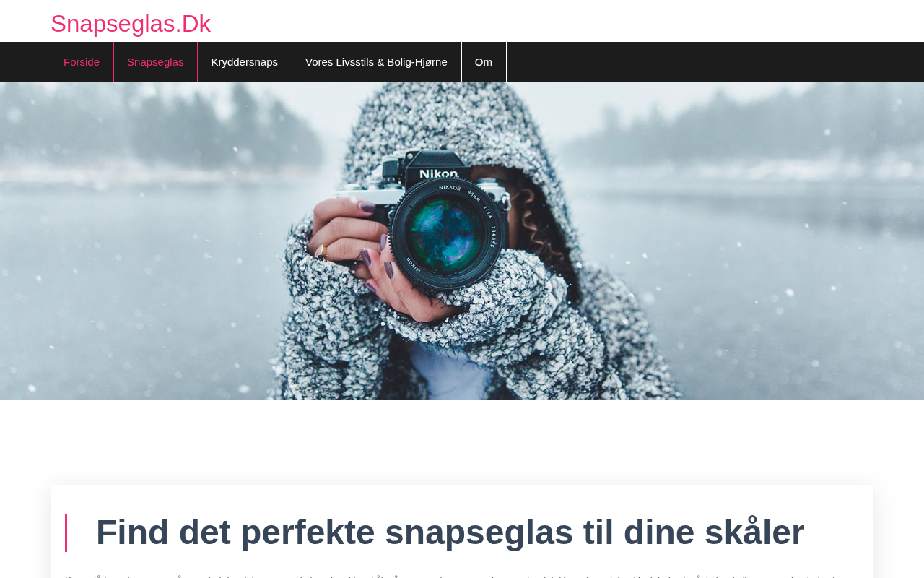Open the Snapseglas navigation item
Image resolution: width=924 pixels, height=578 pixels.
coord(155,62)
